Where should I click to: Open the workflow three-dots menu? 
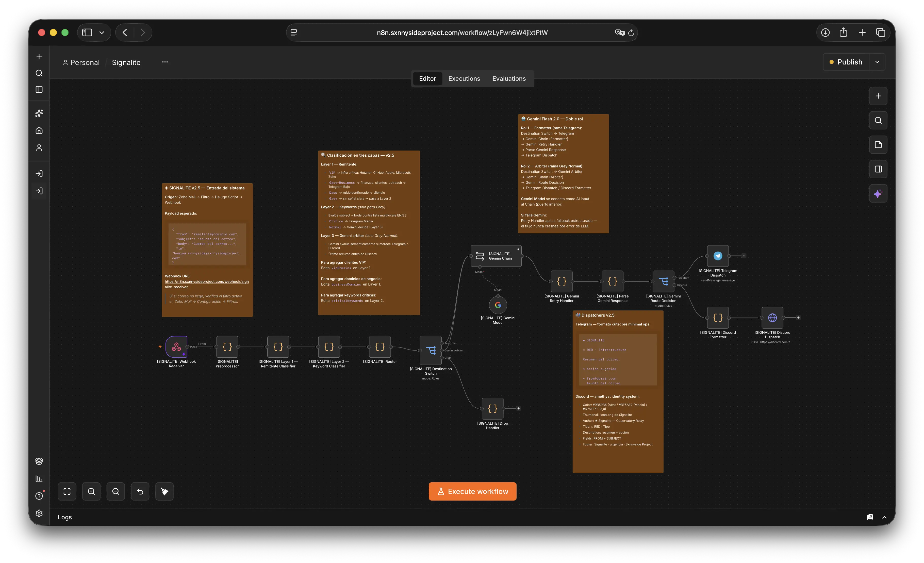click(x=165, y=62)
